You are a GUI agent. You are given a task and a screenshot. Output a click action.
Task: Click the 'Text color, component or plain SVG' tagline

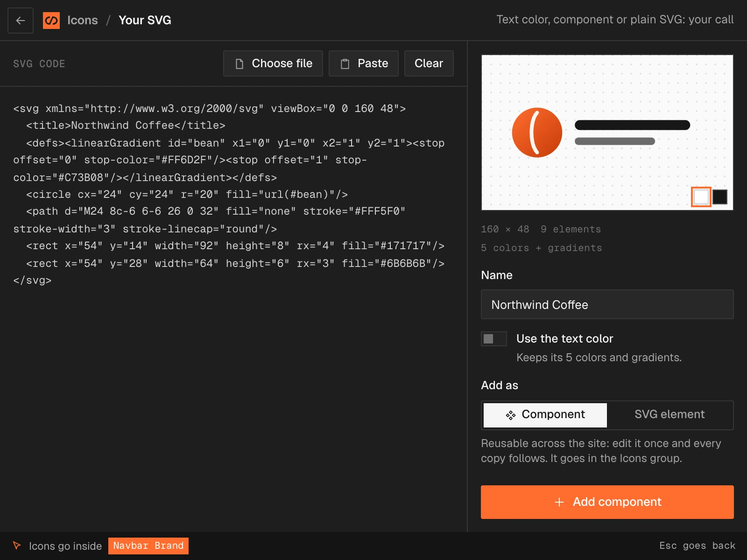615,20
